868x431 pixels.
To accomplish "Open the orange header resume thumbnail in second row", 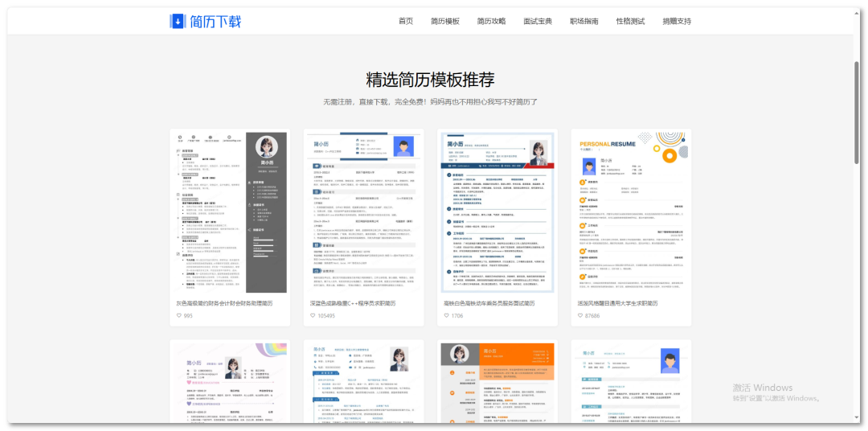I will point(497,382).
